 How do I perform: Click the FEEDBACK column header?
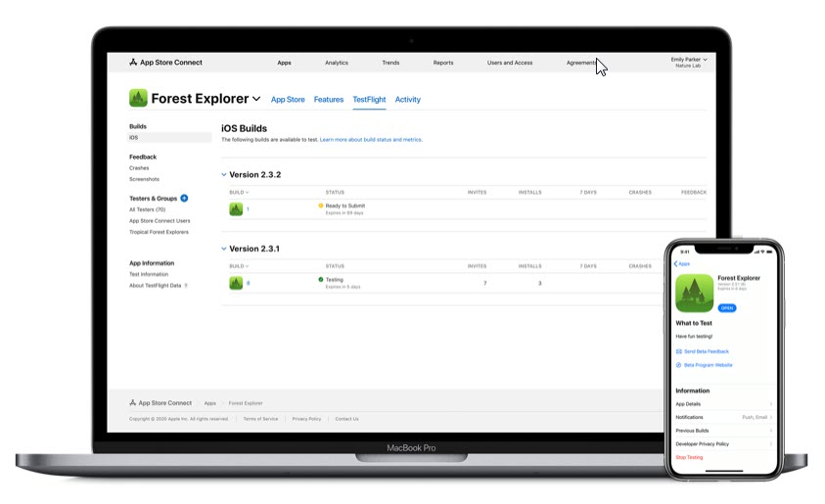694,193
